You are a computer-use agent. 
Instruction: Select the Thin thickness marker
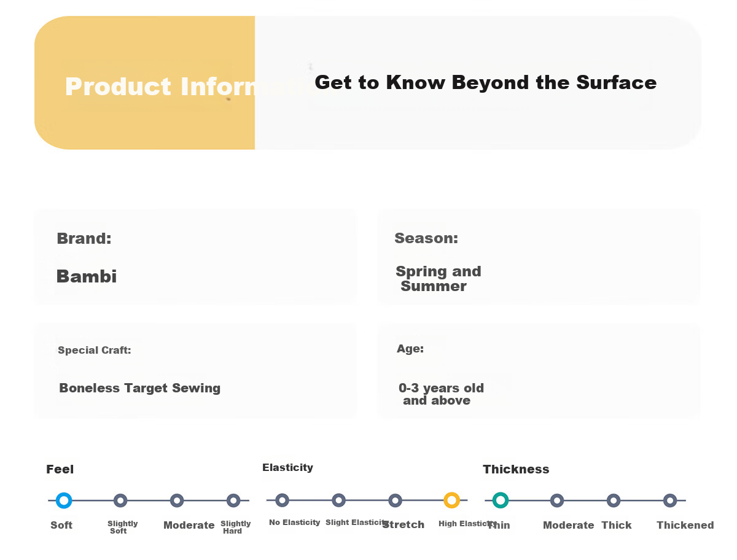click(x=501, y=500)
